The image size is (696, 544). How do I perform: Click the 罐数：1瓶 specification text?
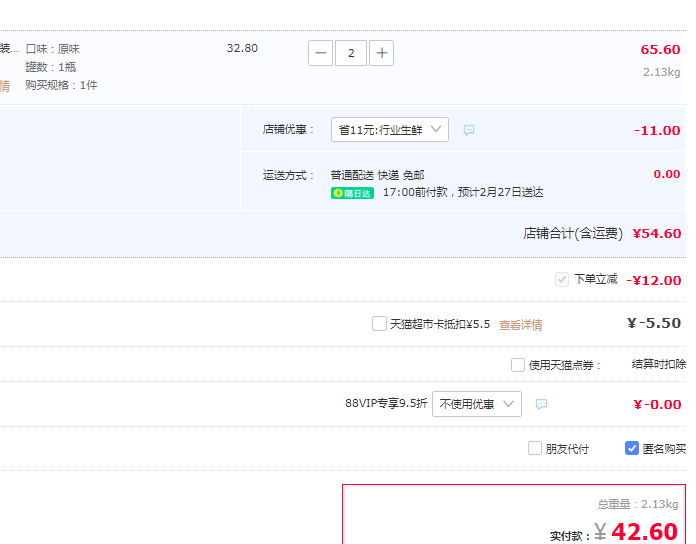pos(51,67)
